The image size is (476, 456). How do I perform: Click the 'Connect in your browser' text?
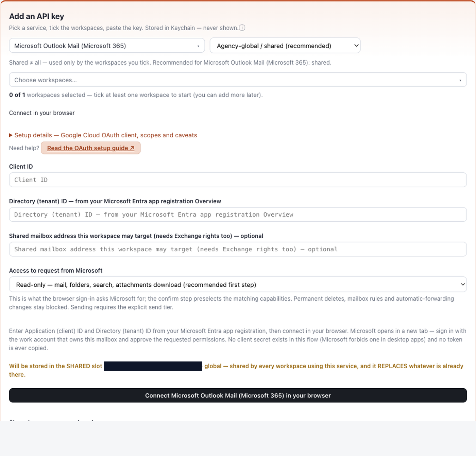pos(42,113)
